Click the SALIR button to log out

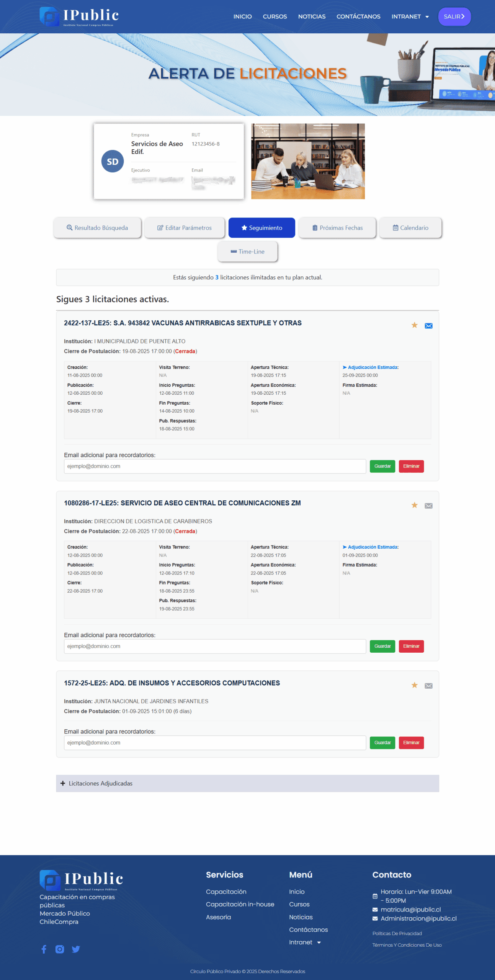(x=454, y=16)
